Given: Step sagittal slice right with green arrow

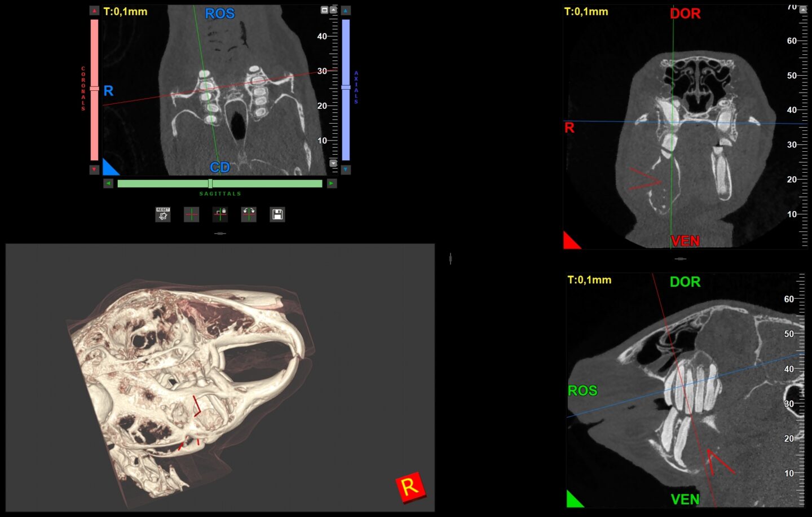Looking at the screenshot, I should pos(332,183).
